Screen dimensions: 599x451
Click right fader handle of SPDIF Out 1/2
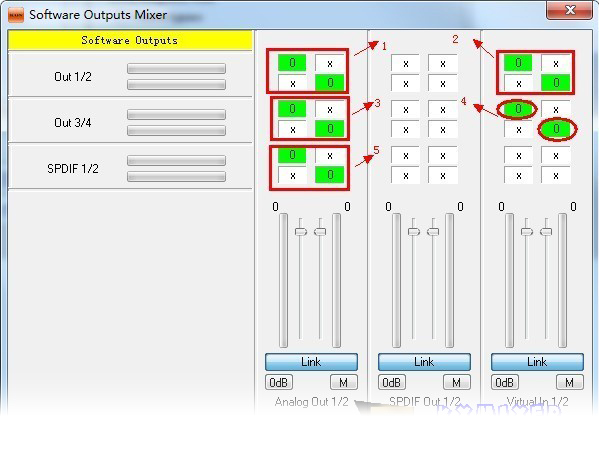point(433,232)
